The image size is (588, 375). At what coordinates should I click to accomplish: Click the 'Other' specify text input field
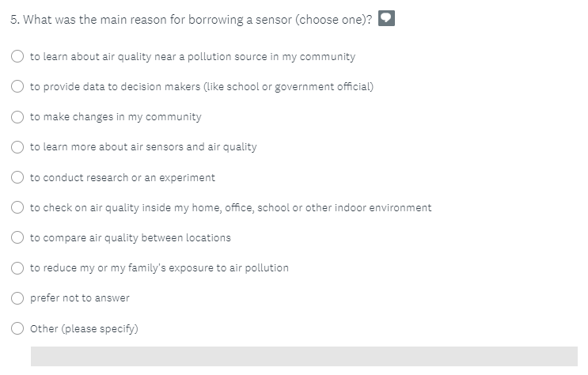point(304,356)
